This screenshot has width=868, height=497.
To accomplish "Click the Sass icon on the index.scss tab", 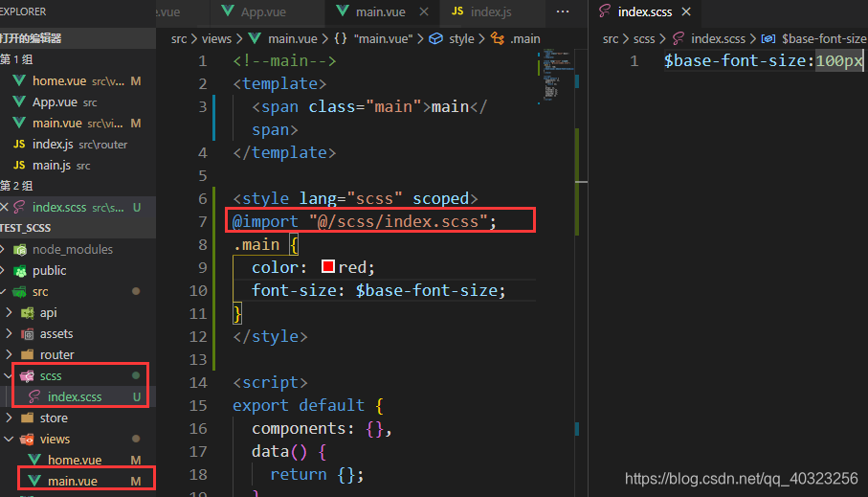I will click(605, 11).
